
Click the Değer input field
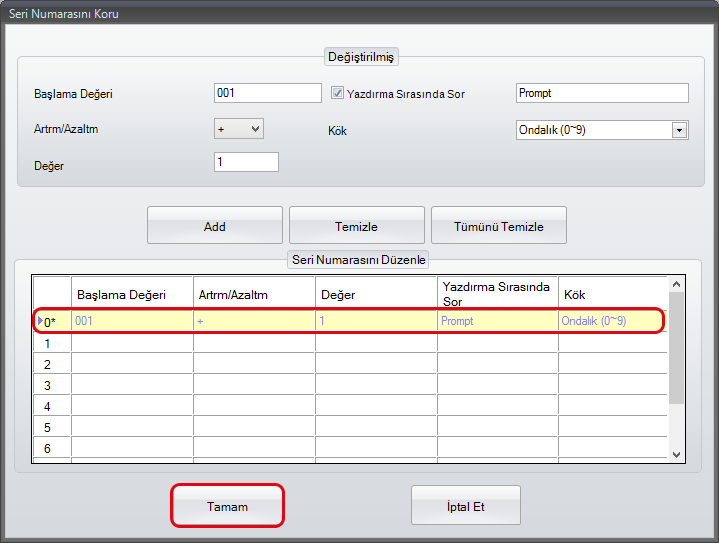click(246, 162)
